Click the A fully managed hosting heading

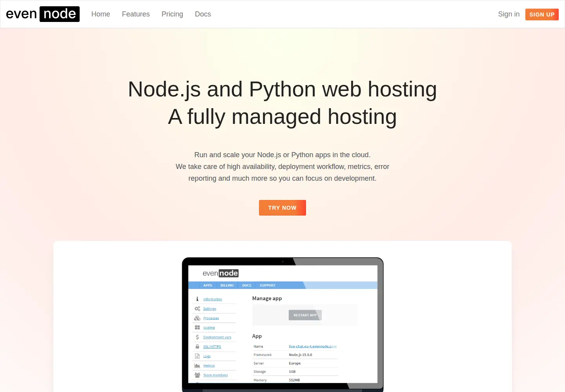282,117
